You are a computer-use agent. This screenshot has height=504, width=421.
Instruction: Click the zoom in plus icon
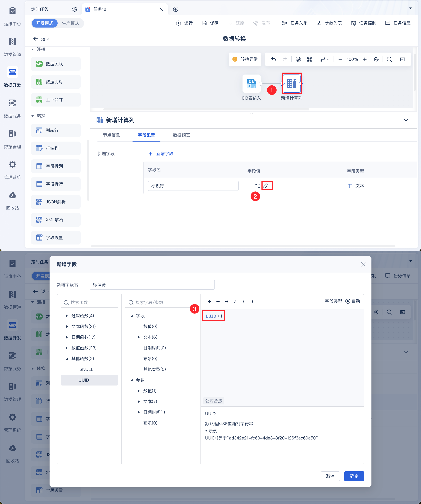coord(364,59)
